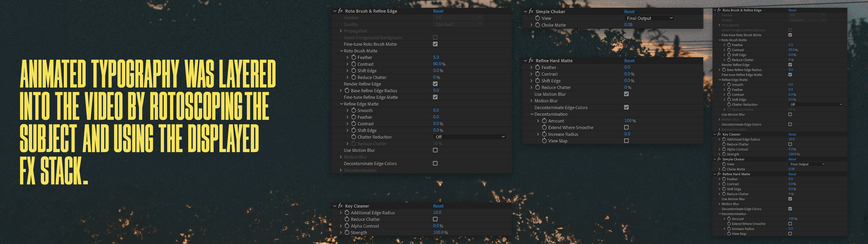868x244 pixels.
Task: Enable the Extend Where Smoother checkbox
Action: 626,127
